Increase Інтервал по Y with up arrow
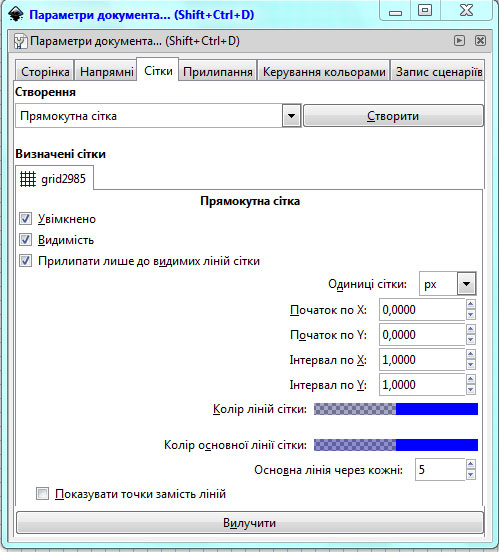This screenshot has width=499, height=552. coord(471,379)
